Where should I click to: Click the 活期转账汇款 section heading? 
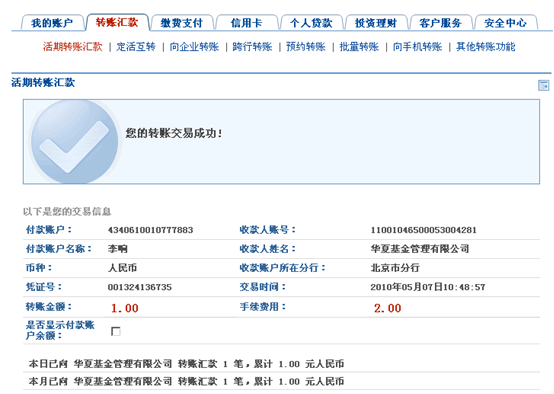coord(43,82)
